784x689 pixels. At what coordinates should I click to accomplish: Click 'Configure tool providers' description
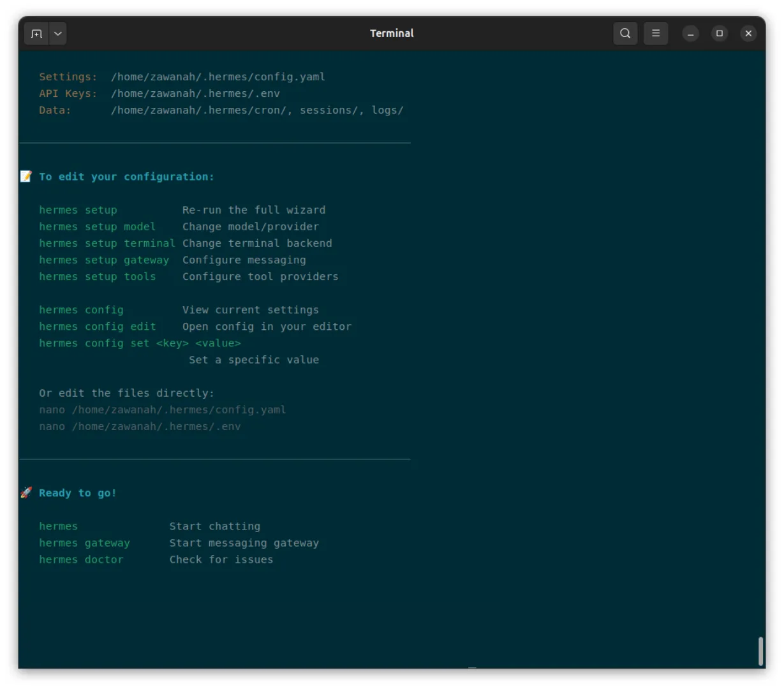click(260, 276)
